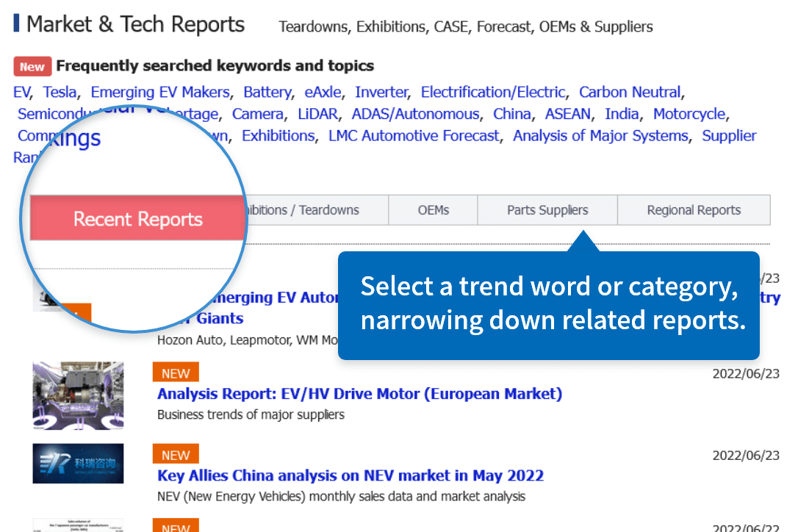Click the date of the Drive Motor report

746,374
